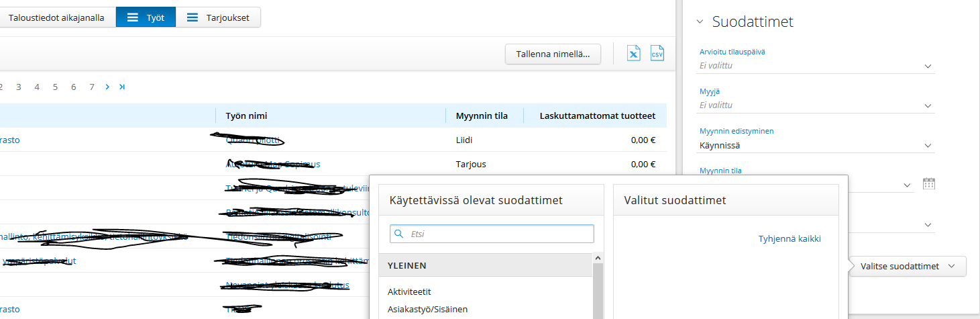Click Valitut suodattimet panel heading

(x=675, y=200)
